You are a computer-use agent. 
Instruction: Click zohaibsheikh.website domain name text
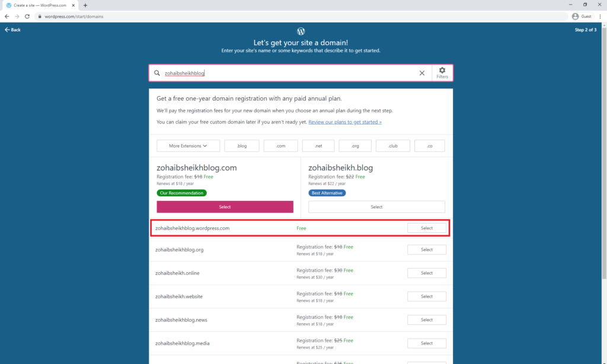pos(179,296)
